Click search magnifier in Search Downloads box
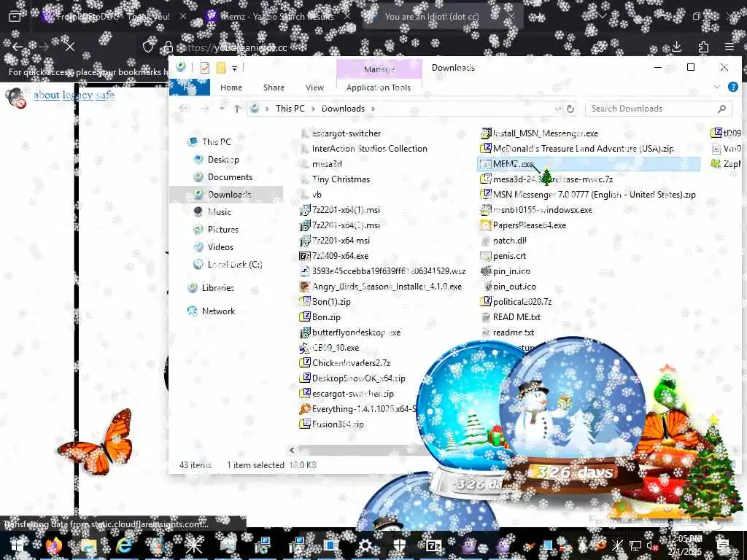747x560 pixels. (x=721, y=109)
